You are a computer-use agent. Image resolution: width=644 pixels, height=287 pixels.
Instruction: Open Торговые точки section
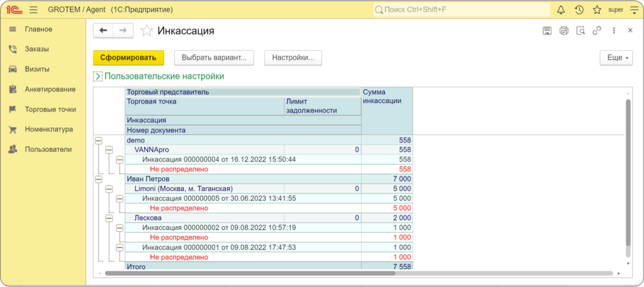click(50, 109)
